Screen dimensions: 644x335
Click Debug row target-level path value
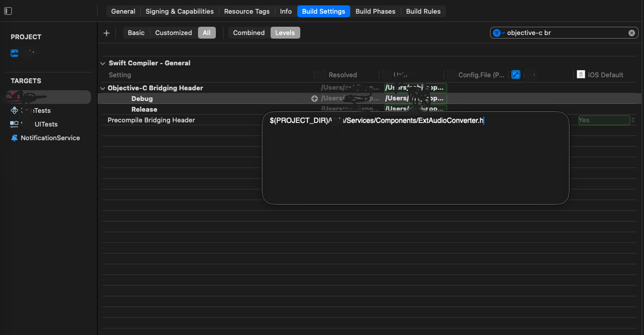point(415,99)
